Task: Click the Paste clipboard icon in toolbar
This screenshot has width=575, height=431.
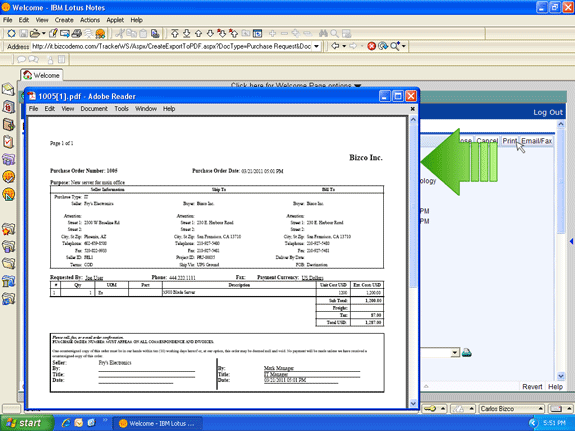Action: coord(143,34)
